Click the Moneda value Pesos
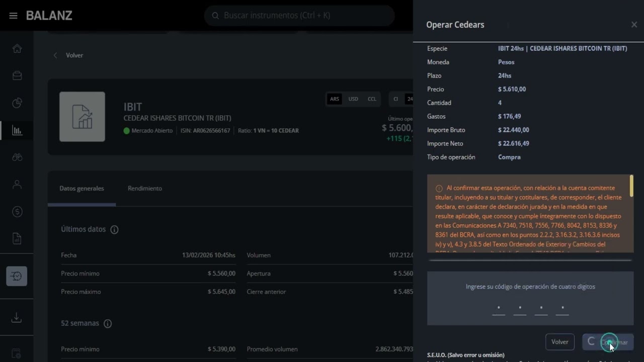 (x=506, y=62)
